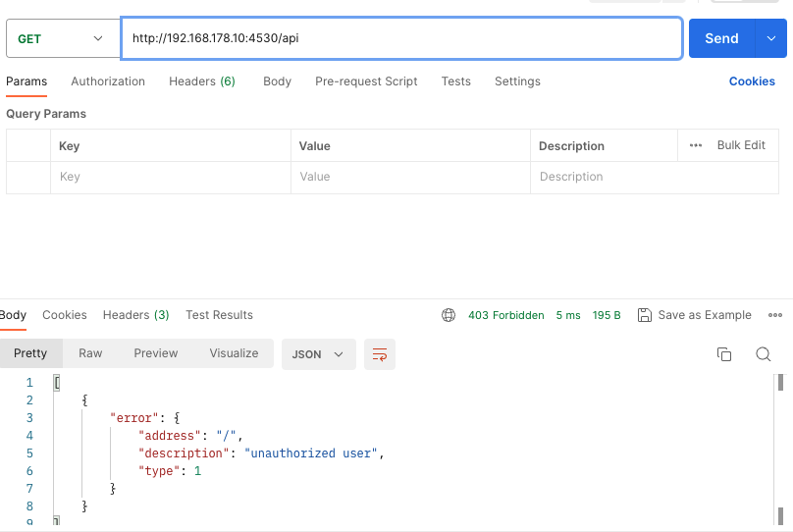
Task: Switch to the Test Results tab
Action: pyautogui.click(x=219, y=315)
